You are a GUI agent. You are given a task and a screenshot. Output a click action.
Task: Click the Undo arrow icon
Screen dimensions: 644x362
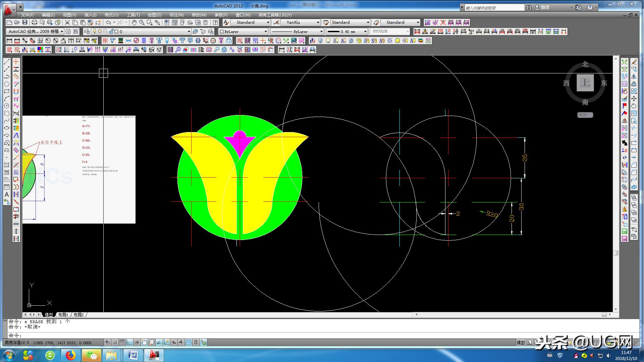coord(108,22)
